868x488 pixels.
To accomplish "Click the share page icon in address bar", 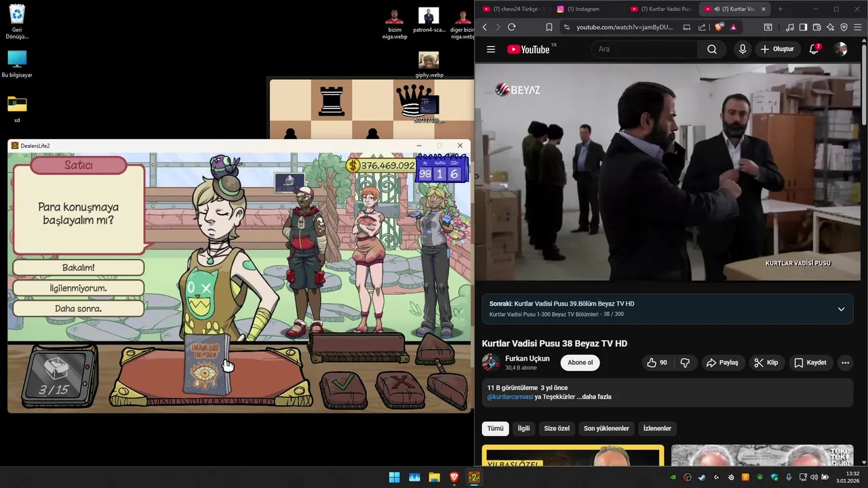I will tap(702, 27).
